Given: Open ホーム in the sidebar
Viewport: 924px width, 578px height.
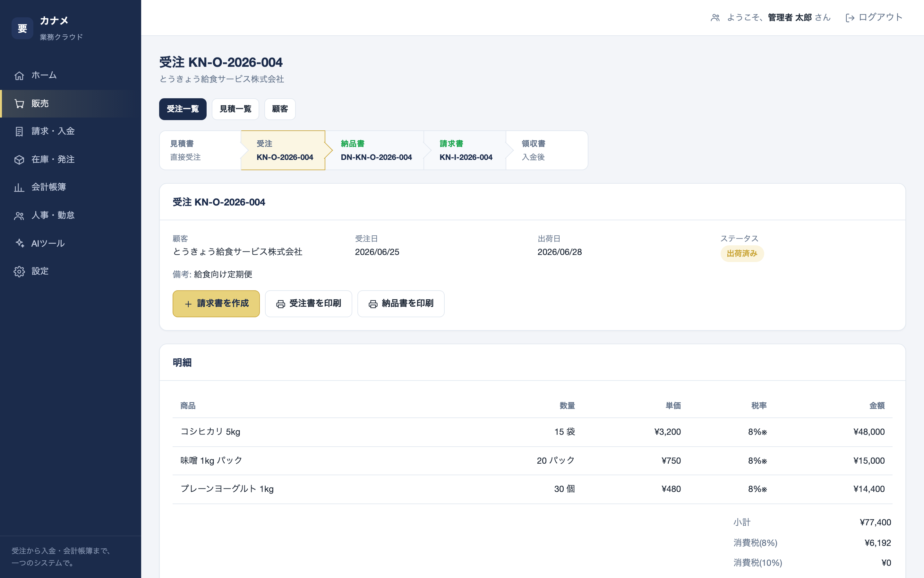Looking at the screenshot, I should click(71, 76).
